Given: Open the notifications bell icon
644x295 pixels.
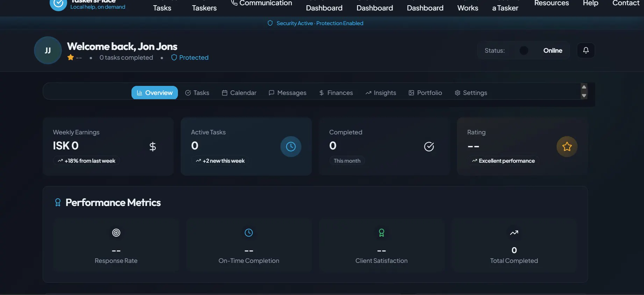Looking at the screenshot, I should [x=586, y=50].
